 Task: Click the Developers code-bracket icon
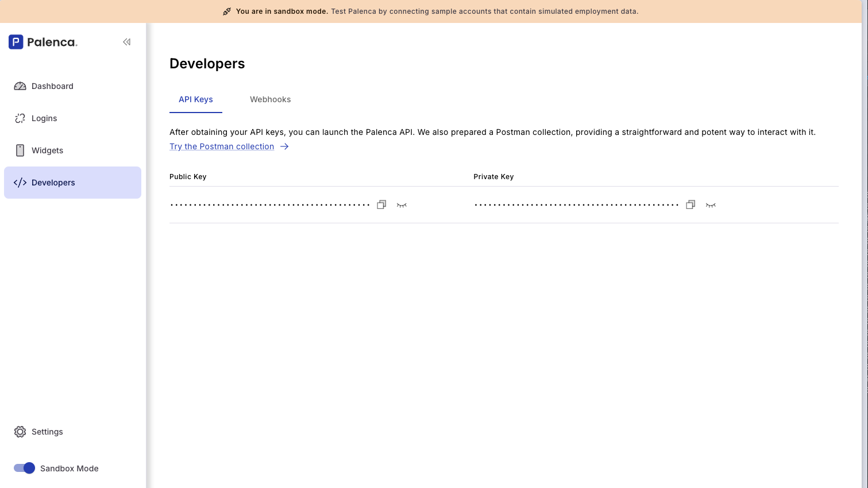point(20,183)
